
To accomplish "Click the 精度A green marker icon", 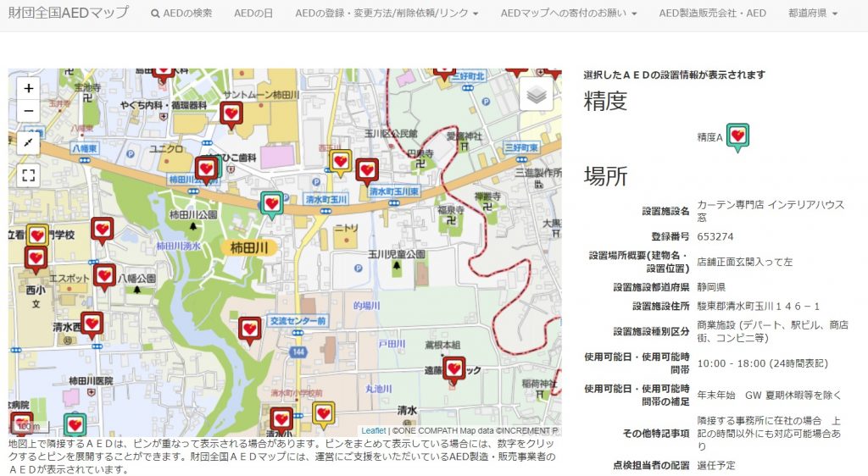I will [x=737, y=136].
